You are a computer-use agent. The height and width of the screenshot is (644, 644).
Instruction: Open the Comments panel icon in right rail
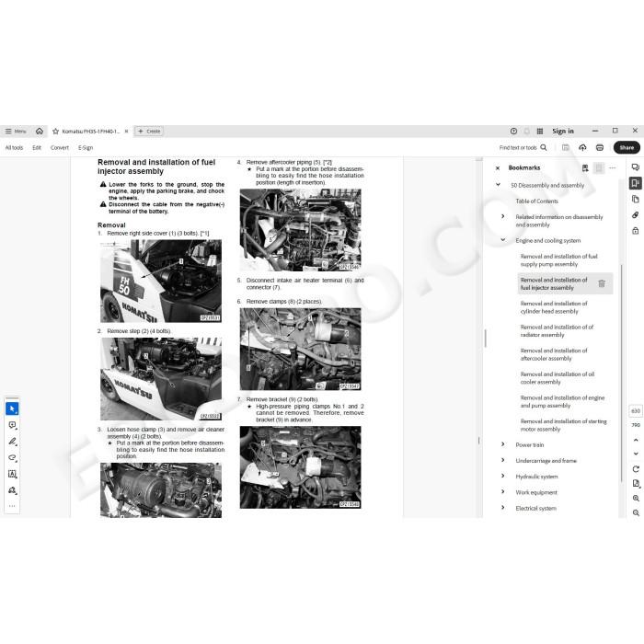coord(636,167)
